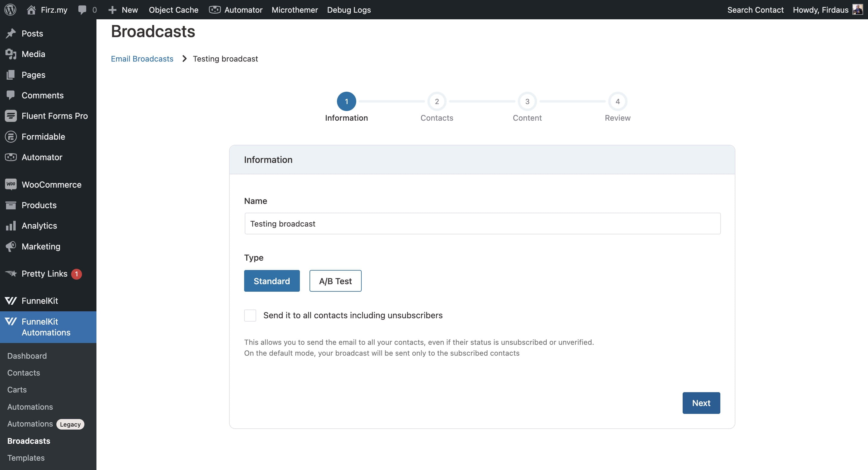Image resolution: width=868 pixels, height=470 pixels.
Task: Open the Microthemer admin bar item
Action: 295,10
